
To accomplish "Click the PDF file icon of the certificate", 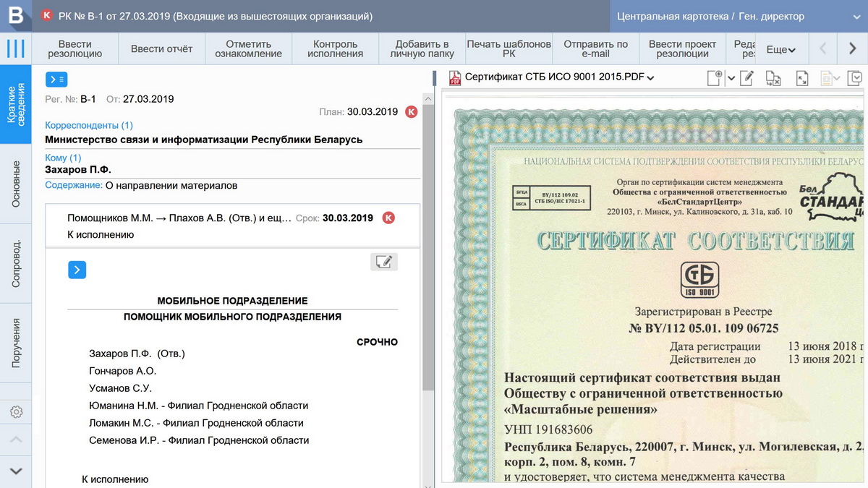I will pos(455,77).
